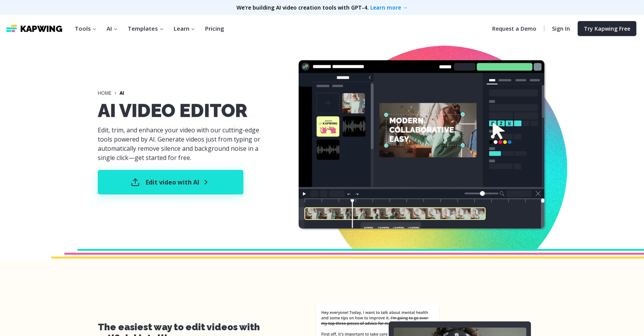Image resolution: width=644 pixels, height=336 pixels.
Task: Click the undo icon above the timeline
Action: pos(348,193)
